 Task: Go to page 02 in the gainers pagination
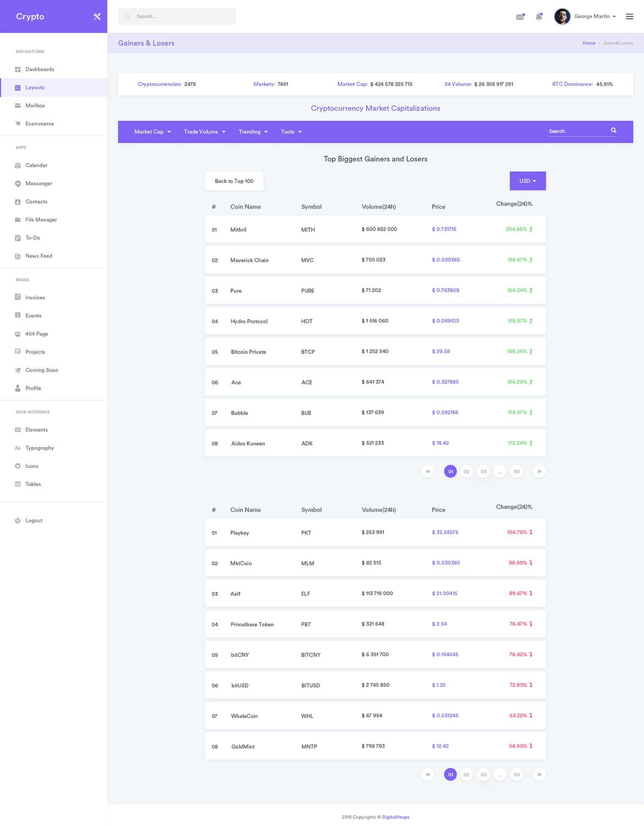point(466,471)
